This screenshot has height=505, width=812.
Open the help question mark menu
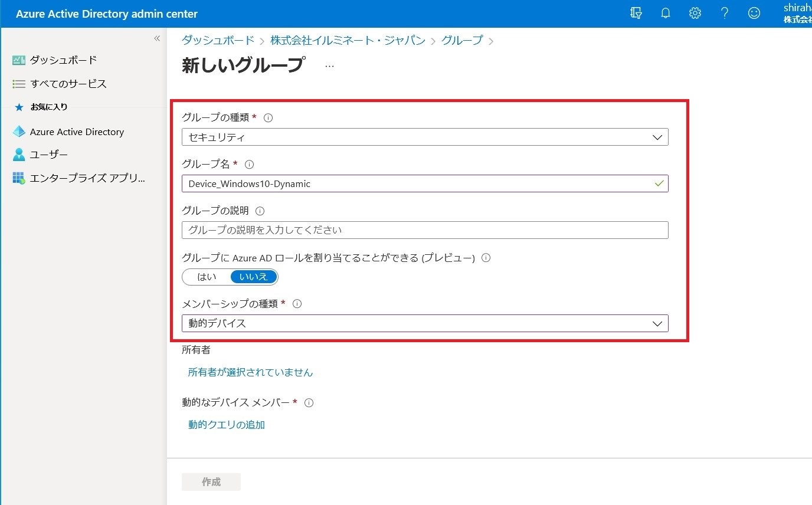click(x=725, y=13)
